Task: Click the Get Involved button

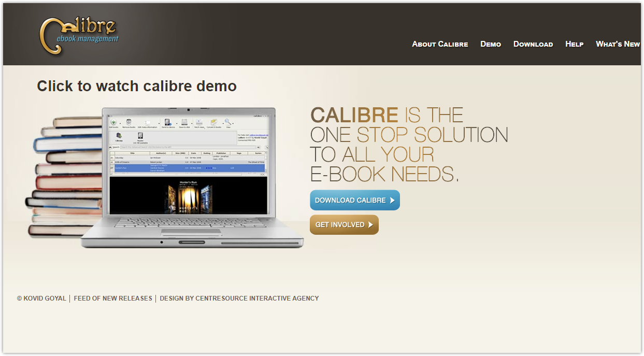Action: click(x=344, y=224)
